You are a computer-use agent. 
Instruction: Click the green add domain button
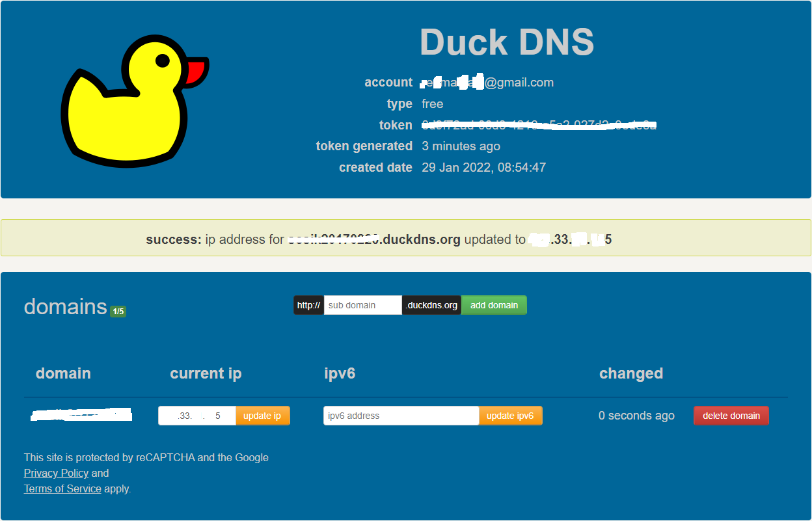click(494, 305)
